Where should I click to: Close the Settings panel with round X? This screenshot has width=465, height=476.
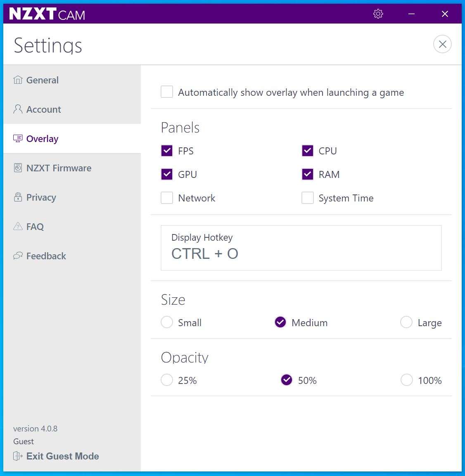tap(442, 44)
